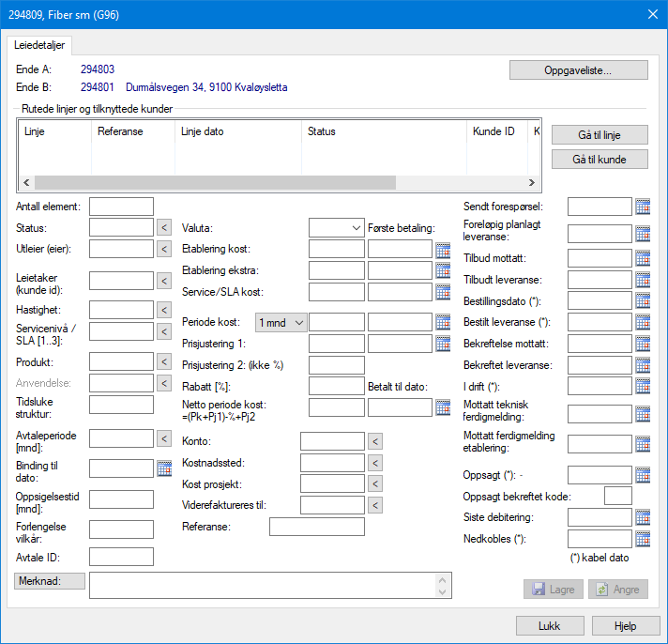The height and width of the screenshot is (644, 668).
Task: Open calendar for Binding til dato
Action: (164, 468)
